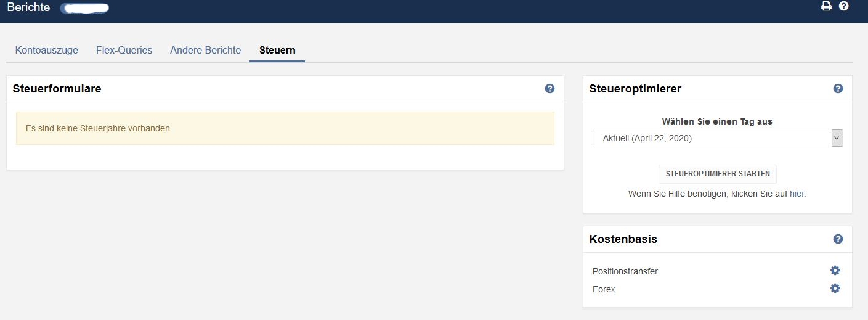The width and height of the screenshot is (868, 320).
Task: Open Forex settings gear
Action: [835, 289]
